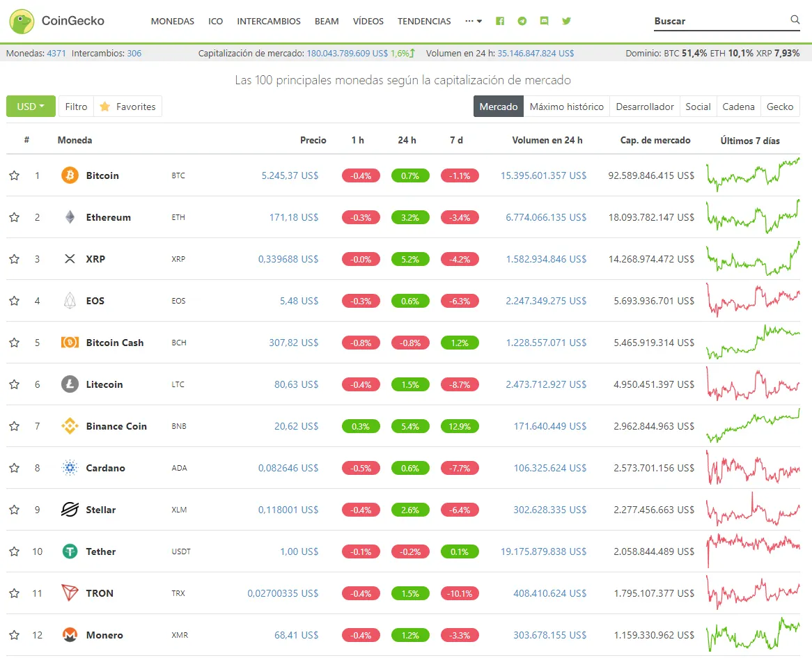Image resolution: width=812 pixels, height=658 pixels.
Task: Expand the three-dots more menu
Action: click(x=474, y=21)
